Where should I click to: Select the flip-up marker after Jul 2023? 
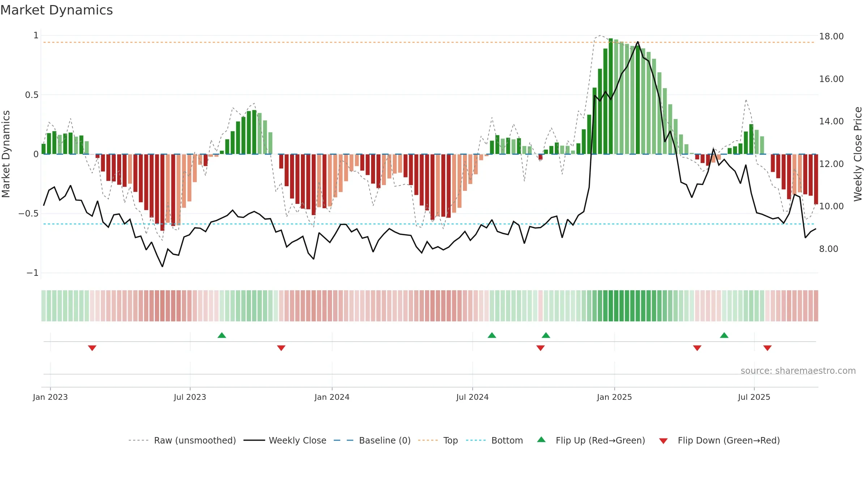(222, 335)
